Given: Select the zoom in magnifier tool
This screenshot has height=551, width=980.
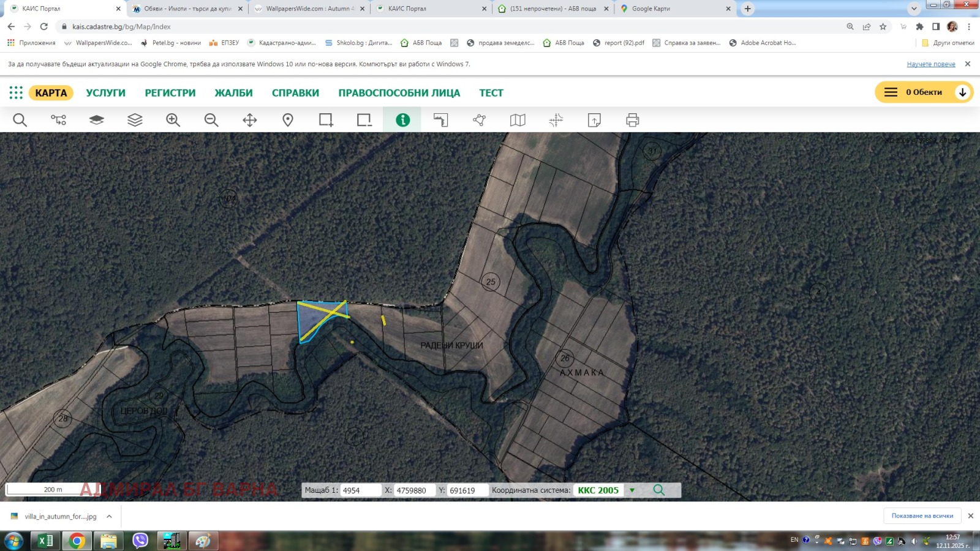Looking at the screenshot, I should pos(173,120).
